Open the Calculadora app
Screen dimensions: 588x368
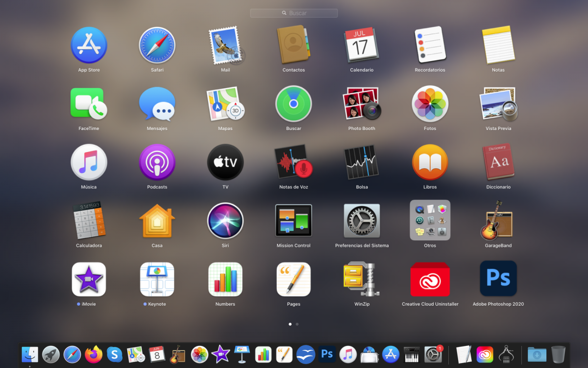tap(89, 220)
